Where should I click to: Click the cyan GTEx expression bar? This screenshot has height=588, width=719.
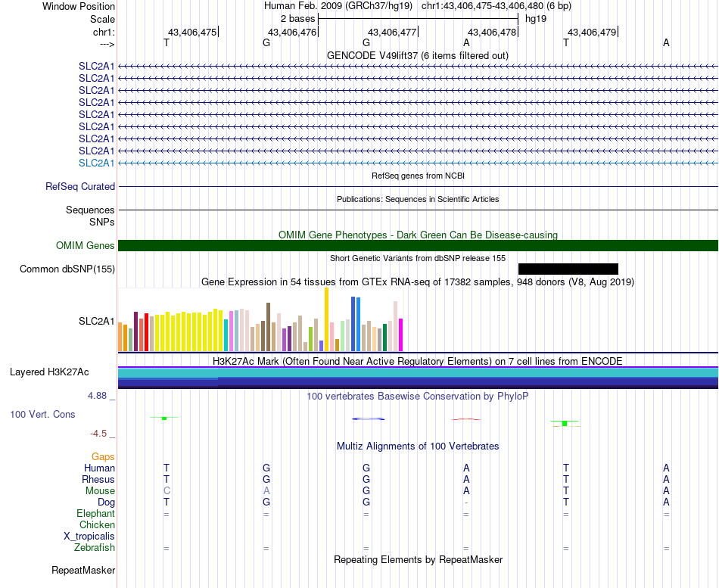(x=226, y=335)
